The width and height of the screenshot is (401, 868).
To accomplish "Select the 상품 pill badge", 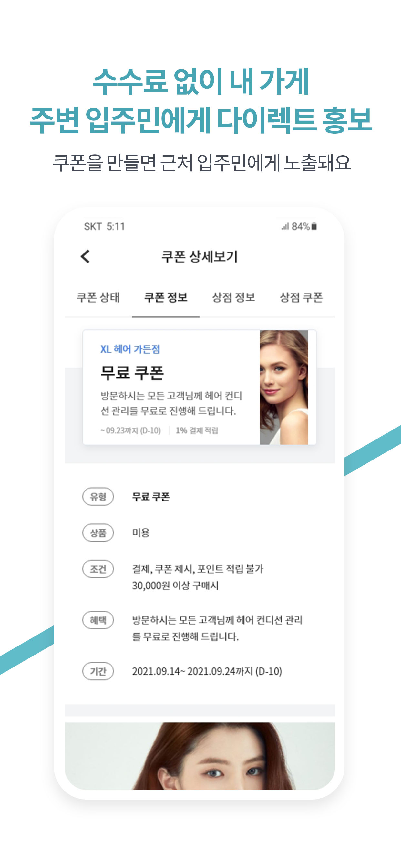I will [x=98, y=533].
